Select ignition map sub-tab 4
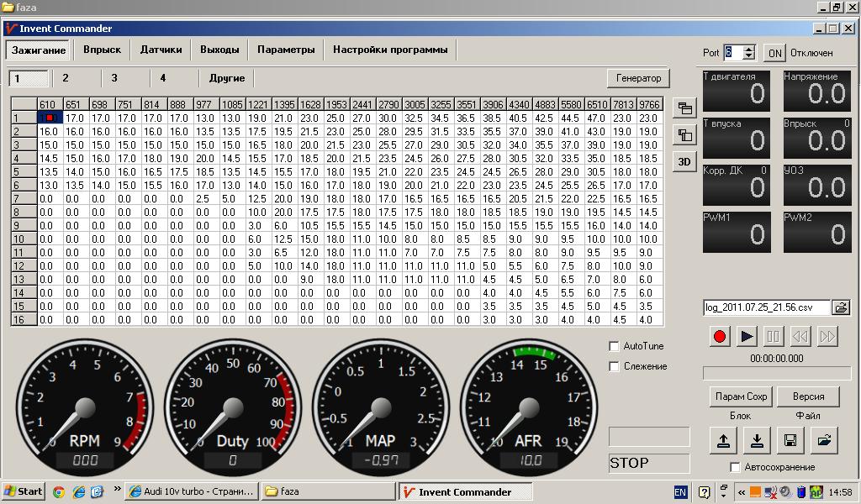This screenshot has height=504, width=861. [x=174, y=78]
